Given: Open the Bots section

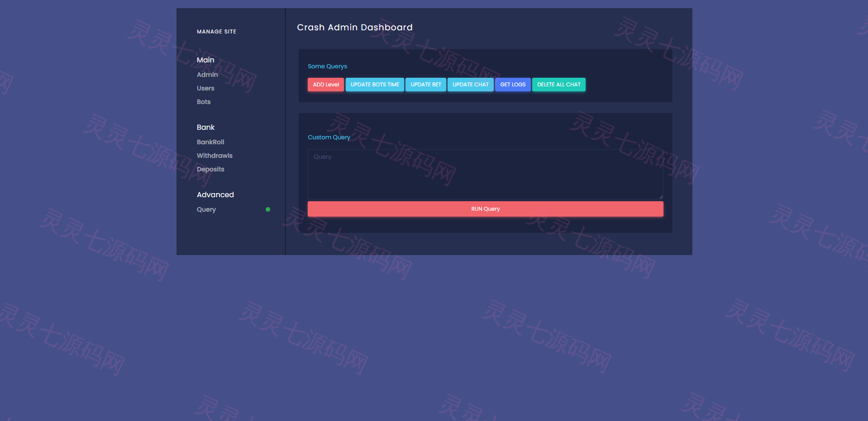Looking at the screenshot, I should [204, 102].
